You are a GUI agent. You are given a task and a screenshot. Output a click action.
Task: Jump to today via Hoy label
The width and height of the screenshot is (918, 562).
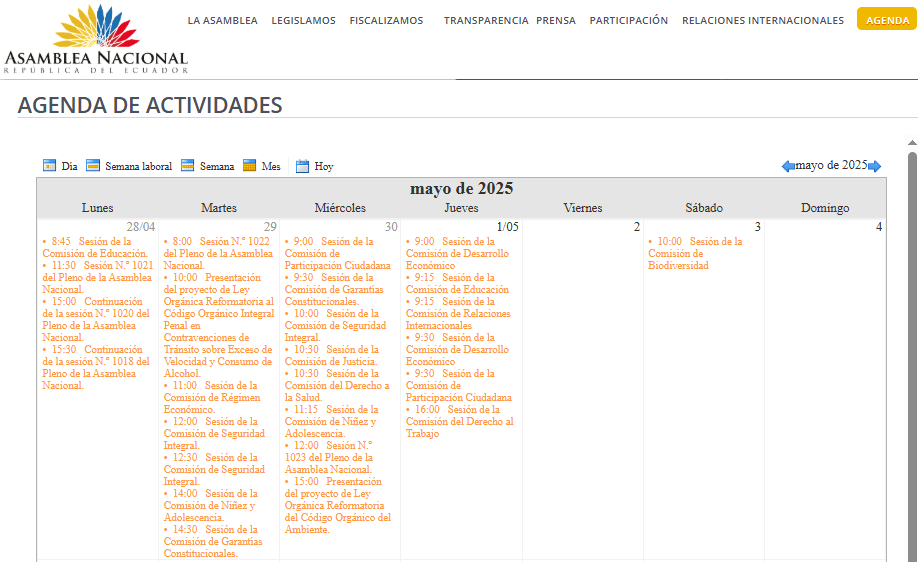324,166
